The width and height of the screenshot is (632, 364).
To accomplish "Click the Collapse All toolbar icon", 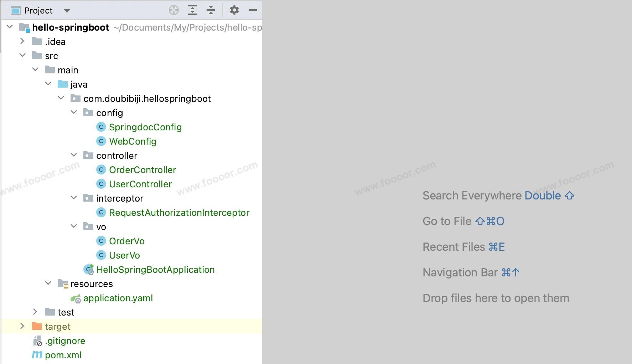I will pos(211,10).
